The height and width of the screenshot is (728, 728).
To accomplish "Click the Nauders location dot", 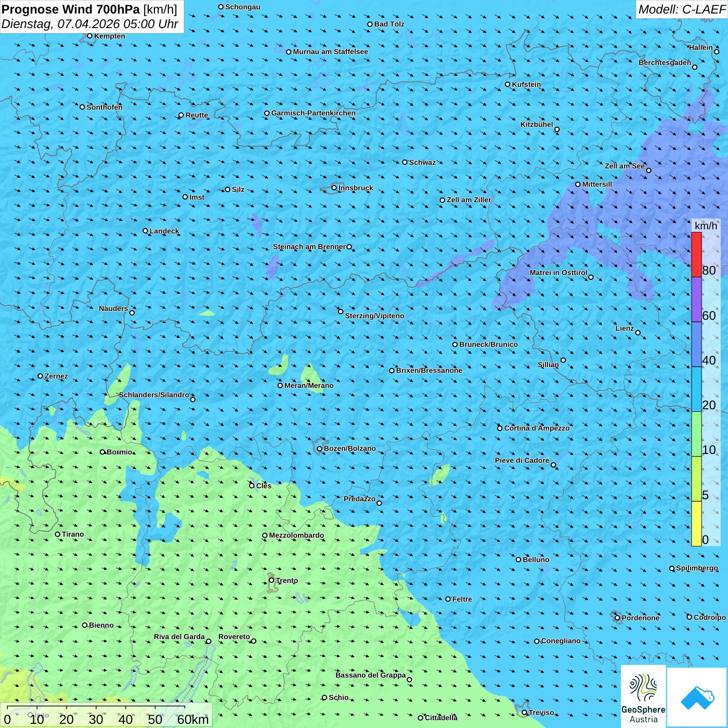I will (x=132, y=313).
